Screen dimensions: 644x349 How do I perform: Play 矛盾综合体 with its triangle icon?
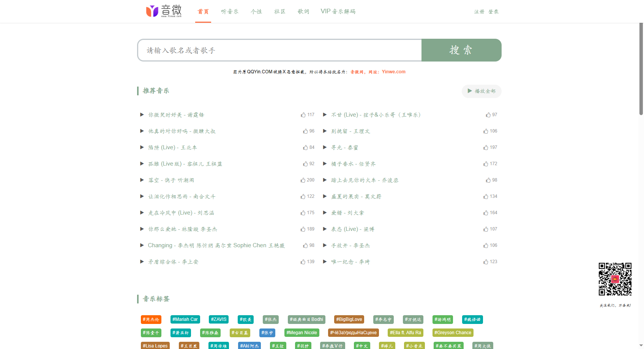pos(142,262)
